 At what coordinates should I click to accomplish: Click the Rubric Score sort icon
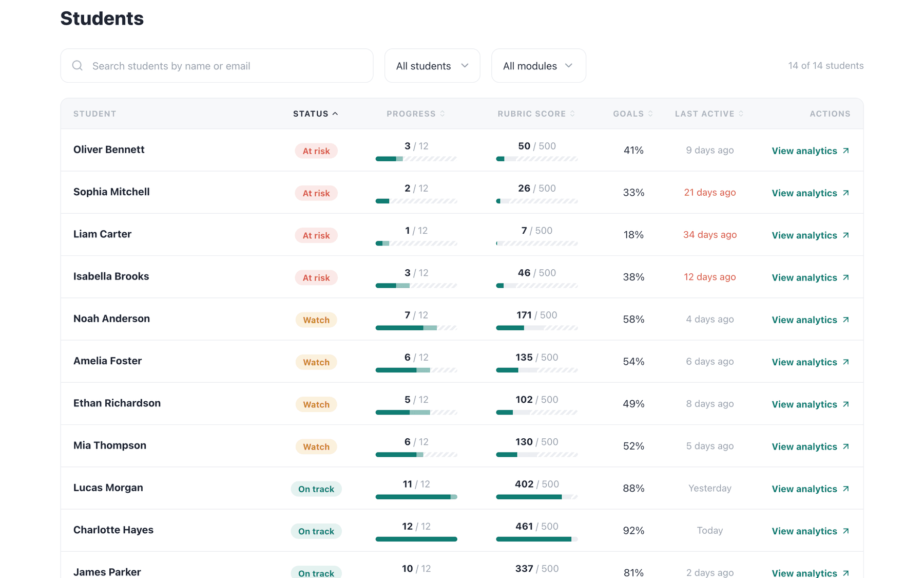click(x=572, y=114)
